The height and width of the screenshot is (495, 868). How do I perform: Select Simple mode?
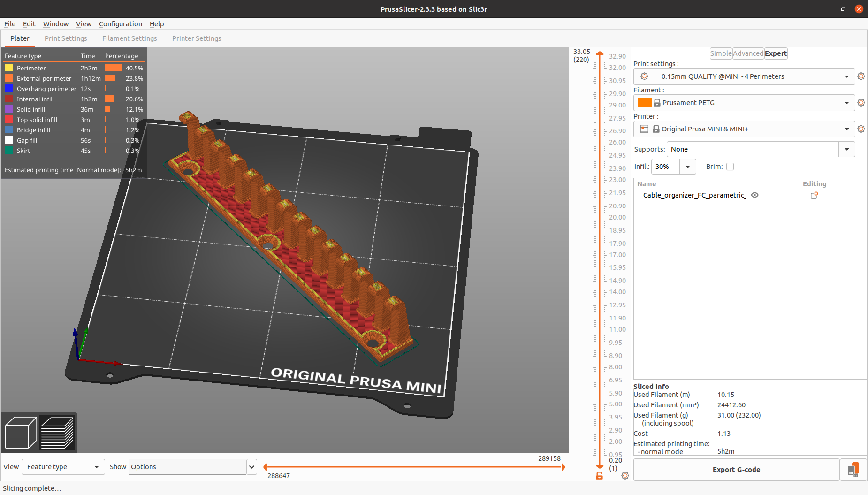point(721,53)
